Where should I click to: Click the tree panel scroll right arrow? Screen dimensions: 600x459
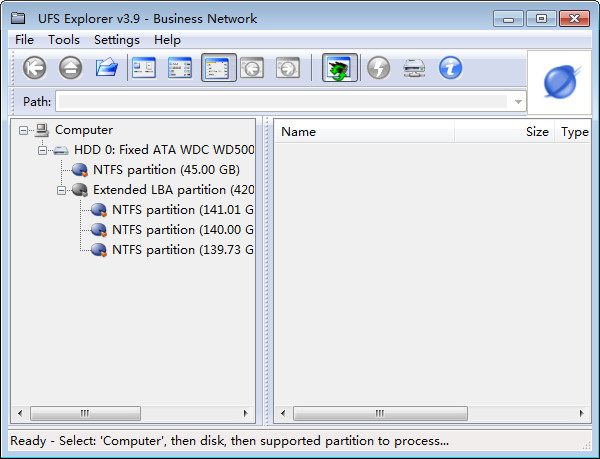pyautogui.click(x=246, y=413)
